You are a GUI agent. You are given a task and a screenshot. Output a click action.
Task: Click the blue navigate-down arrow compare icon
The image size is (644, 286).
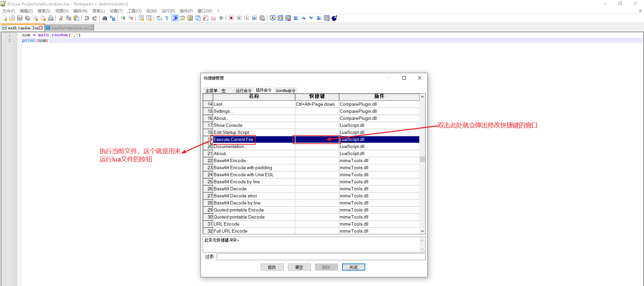click(311, 18)
